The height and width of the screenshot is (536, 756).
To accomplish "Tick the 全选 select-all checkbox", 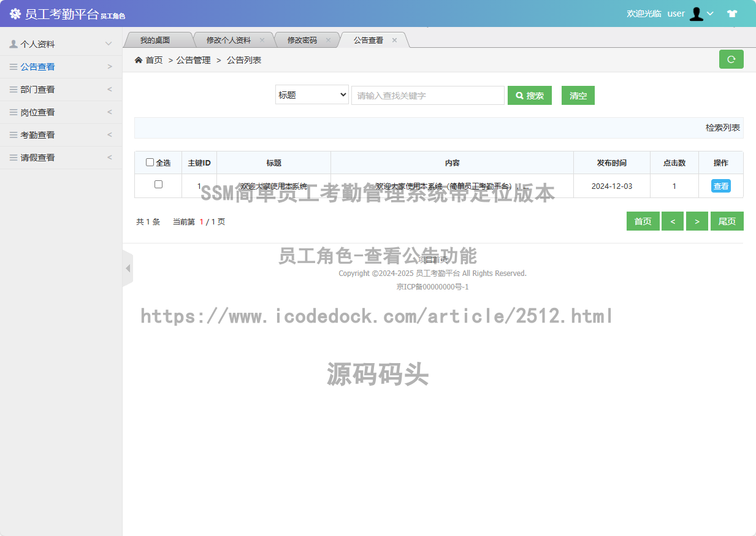I will (150, 163).
